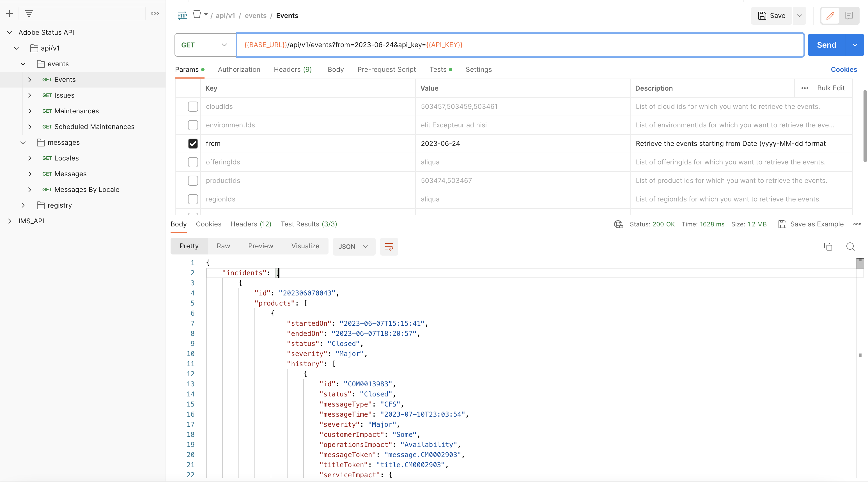Collapse the events folder
Image resolution: width=868 pixels, height=482 pixels.
tap(23, 64)
